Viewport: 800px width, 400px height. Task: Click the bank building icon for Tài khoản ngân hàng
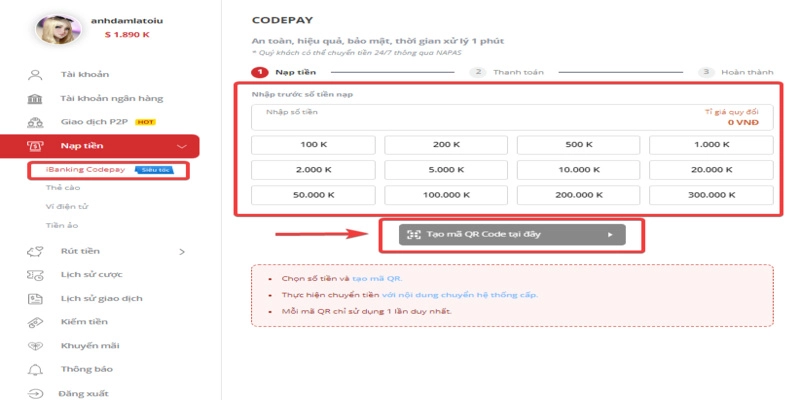point(35,98)
